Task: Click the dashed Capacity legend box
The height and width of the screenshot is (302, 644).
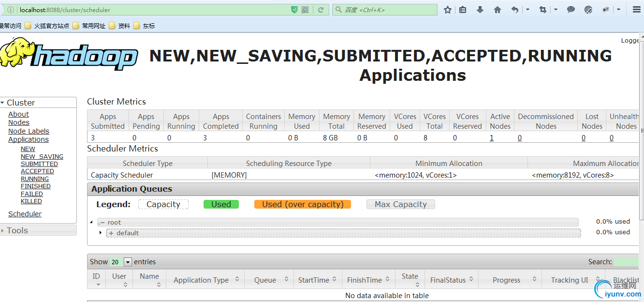Action: (x=163, y=204)
